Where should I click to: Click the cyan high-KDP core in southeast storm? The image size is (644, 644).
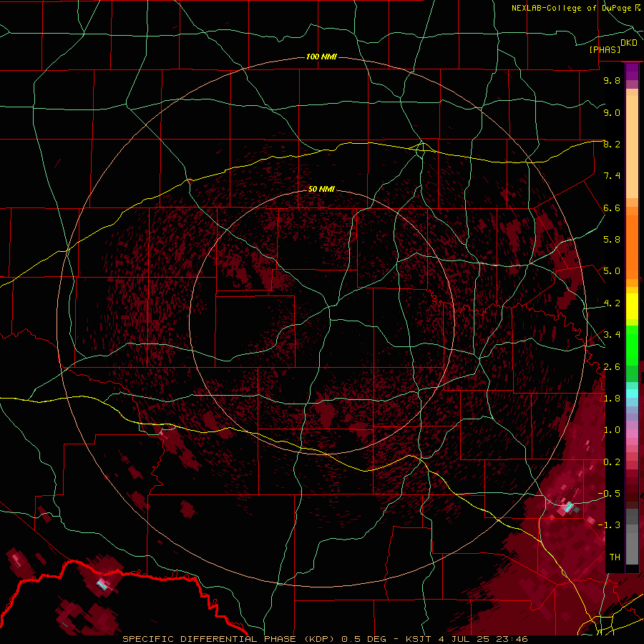coord(569,507)
